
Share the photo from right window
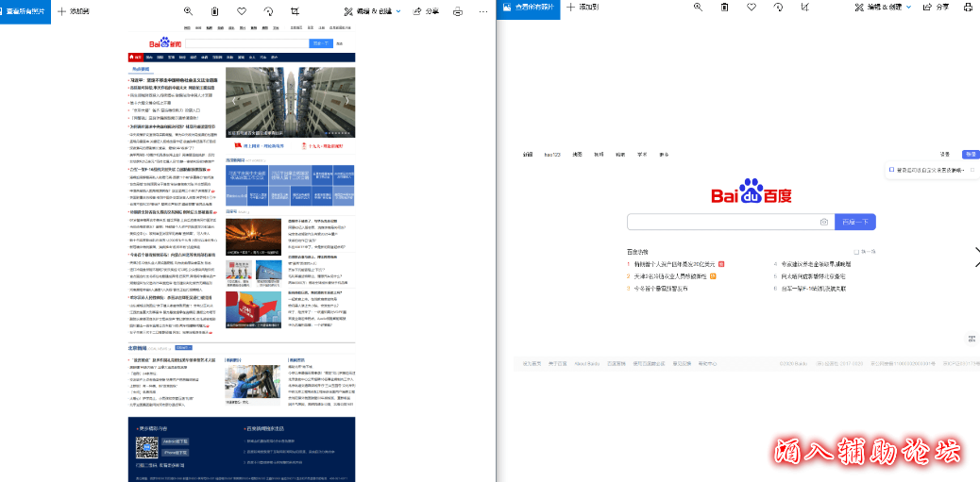click(x=937, y=7)
